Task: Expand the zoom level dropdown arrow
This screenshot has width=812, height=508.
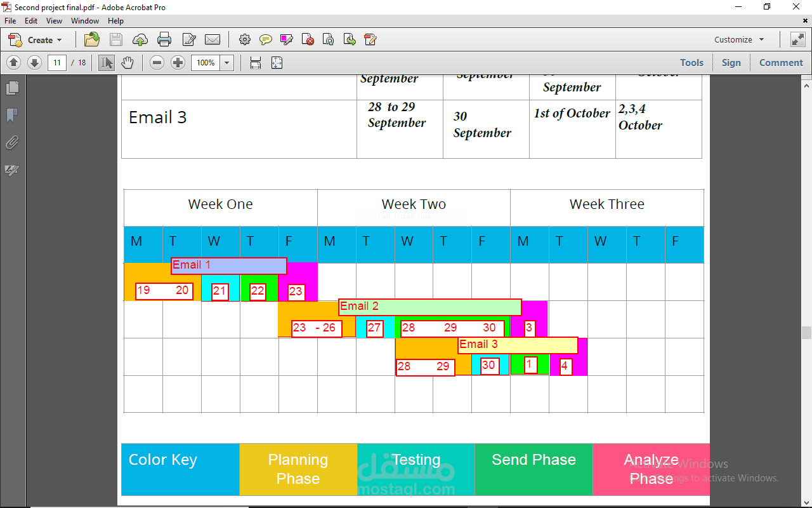Action: point(227,62)
